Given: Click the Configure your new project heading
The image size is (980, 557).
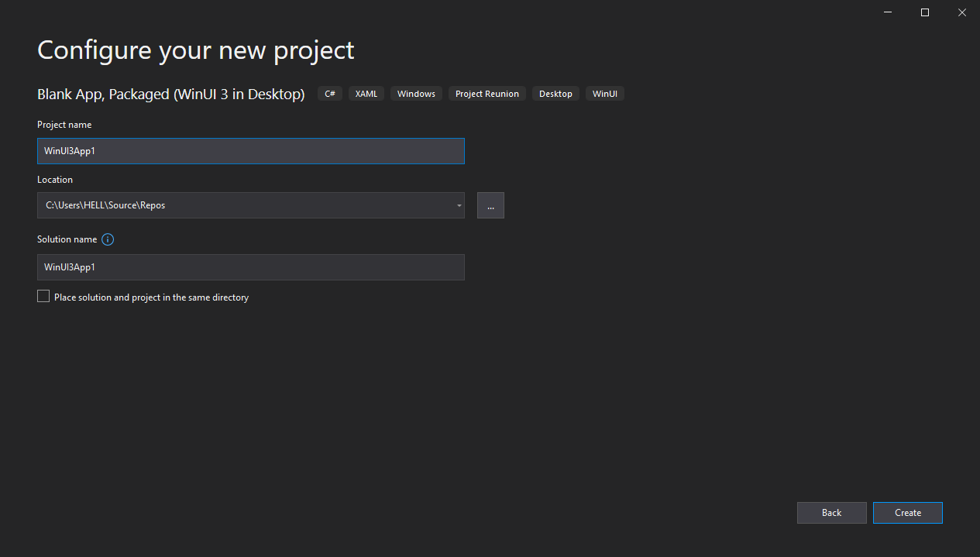Looking at the screenshot, I should (195, 50).
